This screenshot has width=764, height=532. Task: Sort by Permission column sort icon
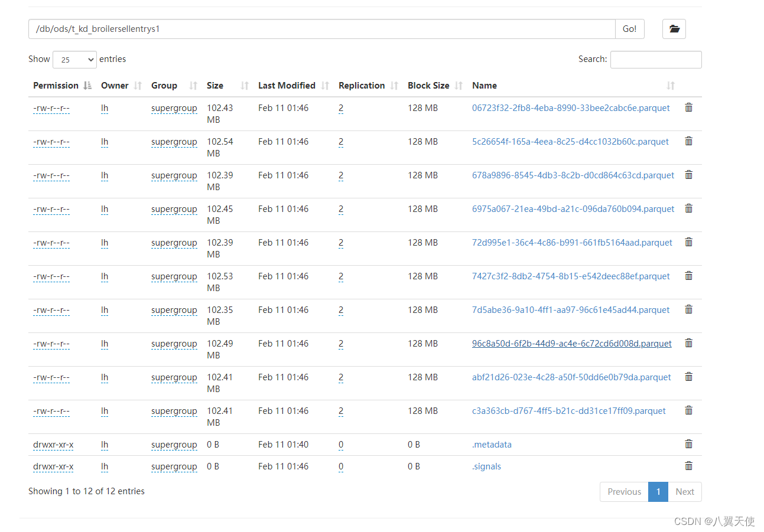(87, 86)
